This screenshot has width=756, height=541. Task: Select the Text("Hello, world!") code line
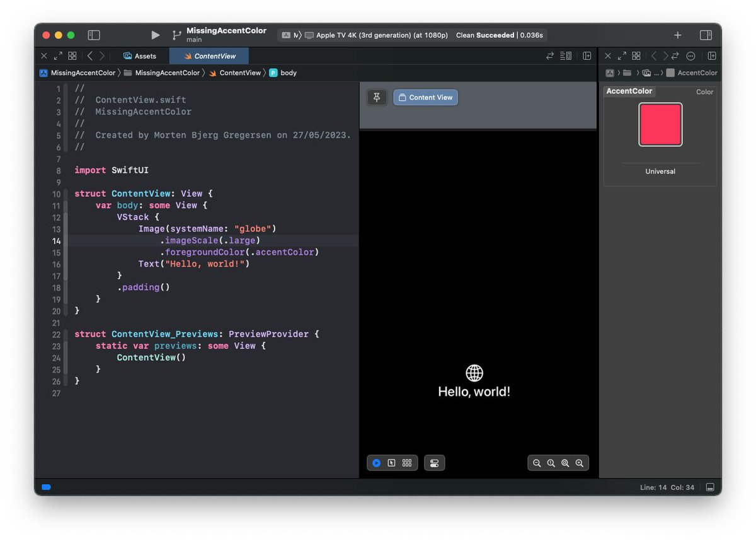tap(194, 264)
